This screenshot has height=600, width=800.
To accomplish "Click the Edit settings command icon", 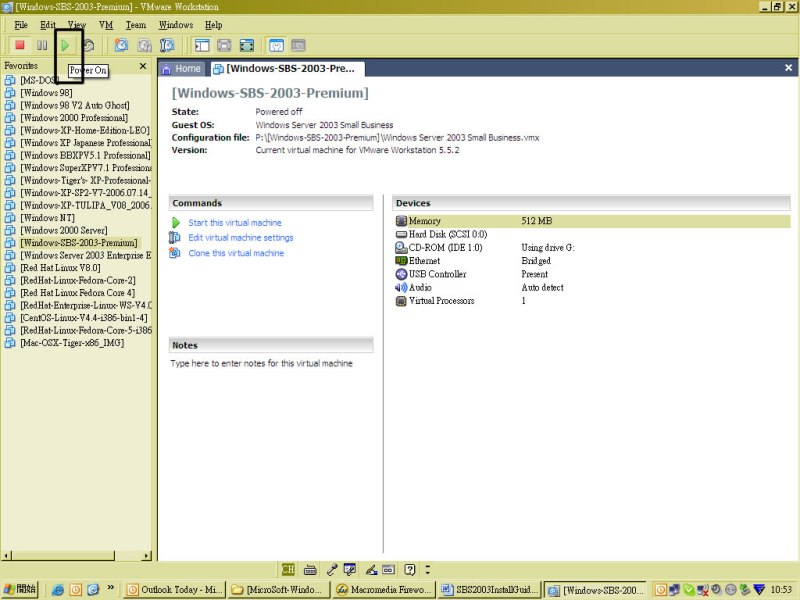I will (175, 238).
